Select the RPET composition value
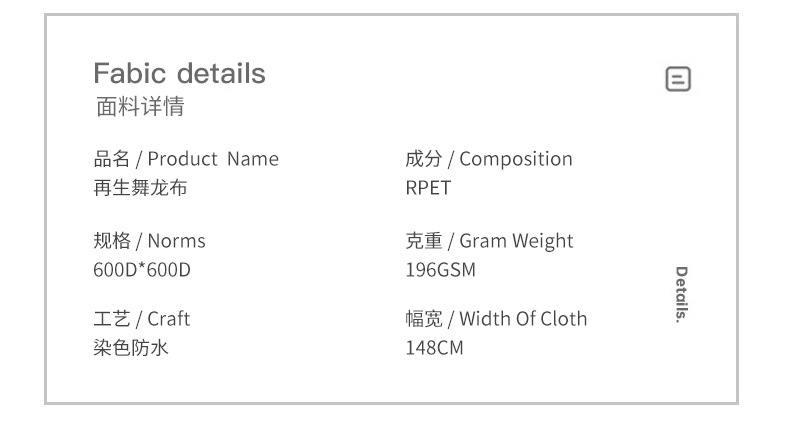Image resolution: width=790 pixels, height=425 pixels. click(428, 187)
